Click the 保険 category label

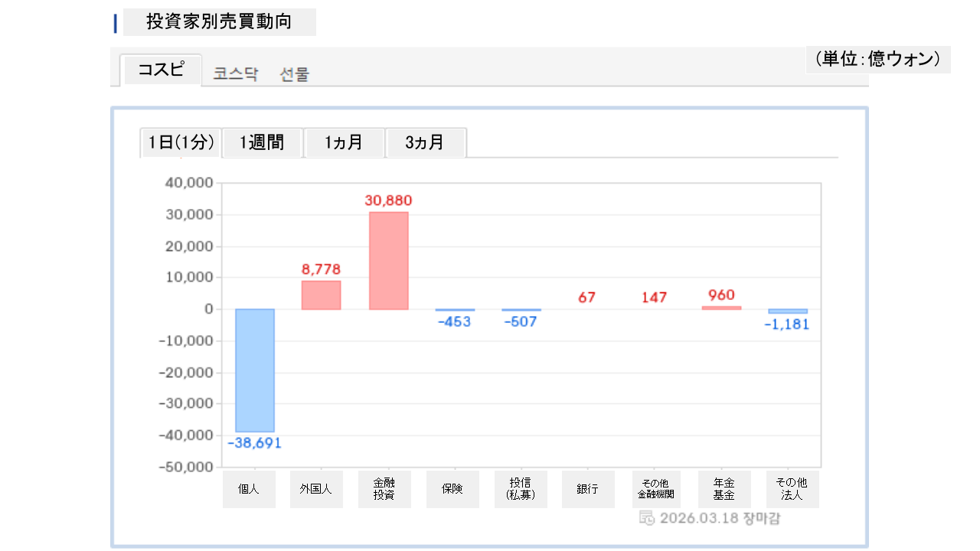click(x=452, y=489)
